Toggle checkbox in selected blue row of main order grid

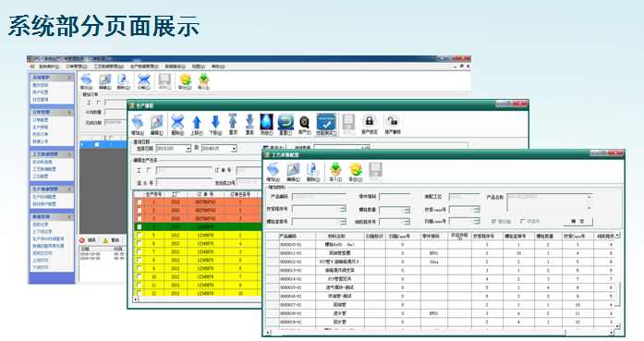coord(97,144)
